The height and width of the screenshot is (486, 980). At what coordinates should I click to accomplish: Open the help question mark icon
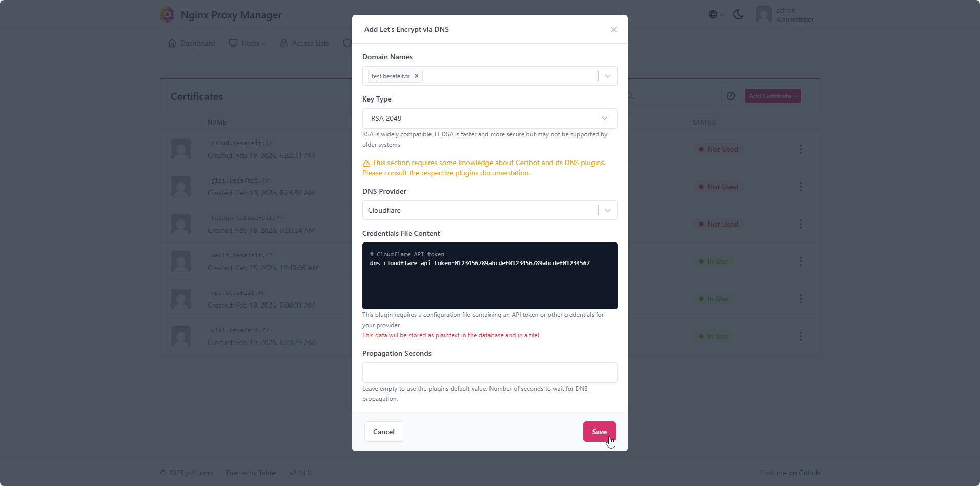731,96
